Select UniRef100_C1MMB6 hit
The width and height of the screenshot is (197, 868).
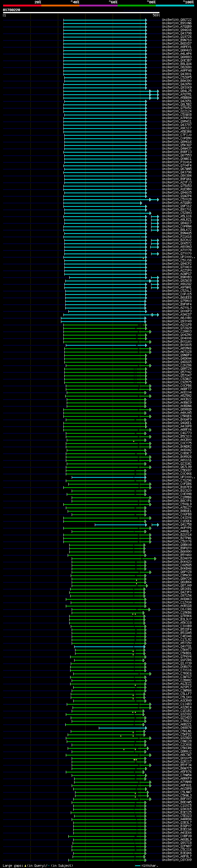[x=177, y=497]
